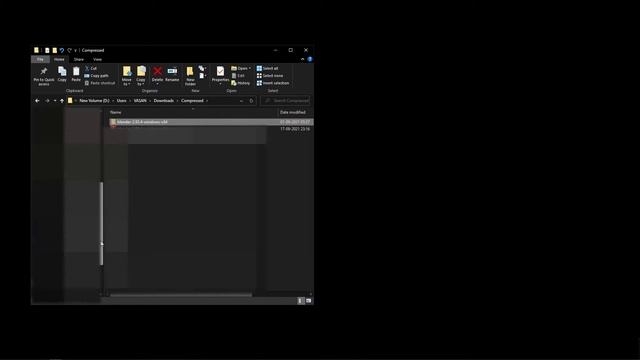This screenshot has height=360, width=640.
Task: Click Select none in Select group
Action: coord(270,76)
